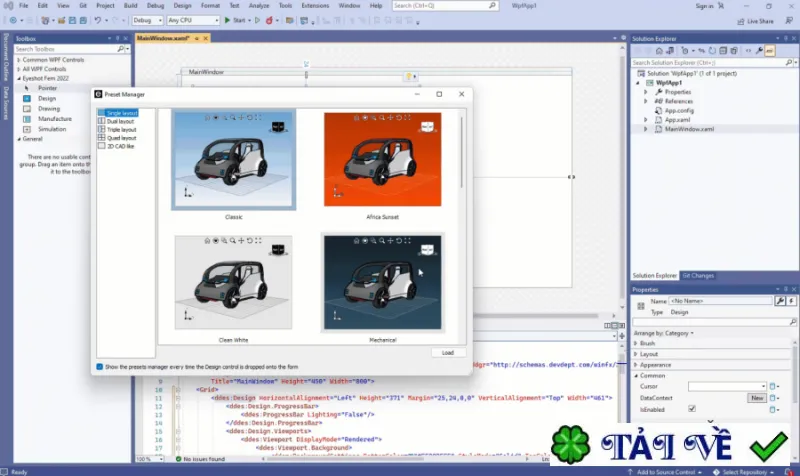Expand the References node in Solution Explorer

click(646, 102)
